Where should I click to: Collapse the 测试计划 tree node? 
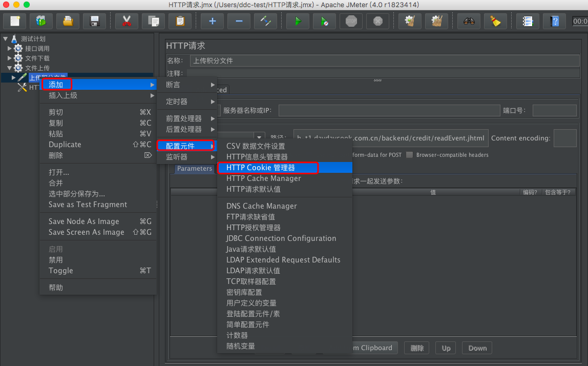coord(5,38)
